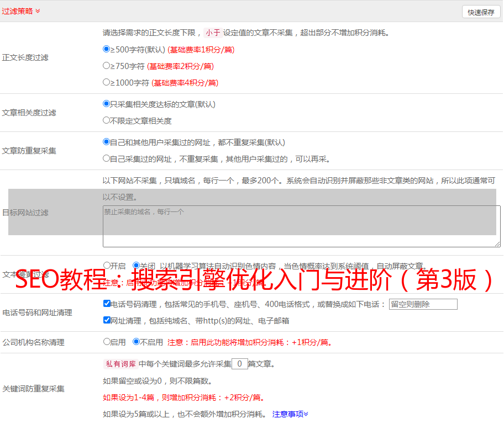Select the ≥1000字符 radio option

pos(107,82)
